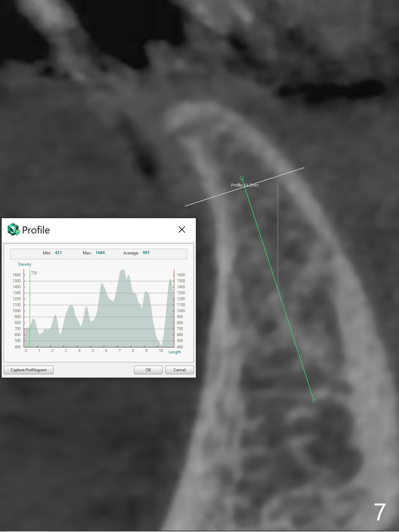Viewport: 399px width, 532px height.
Task: Cancel the Profile dialog
Action: 179,370
